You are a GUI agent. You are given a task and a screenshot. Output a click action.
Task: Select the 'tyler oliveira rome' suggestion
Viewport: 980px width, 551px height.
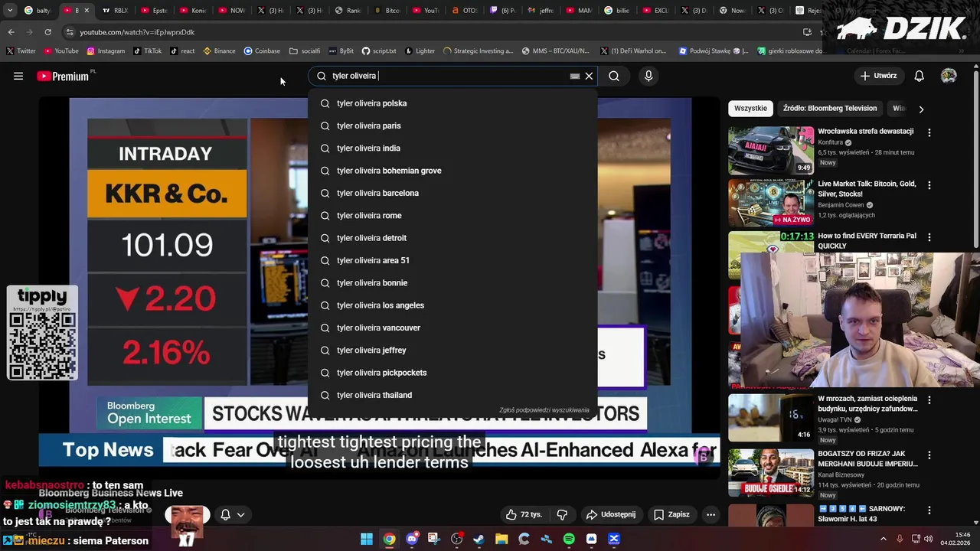click(452, 215)
